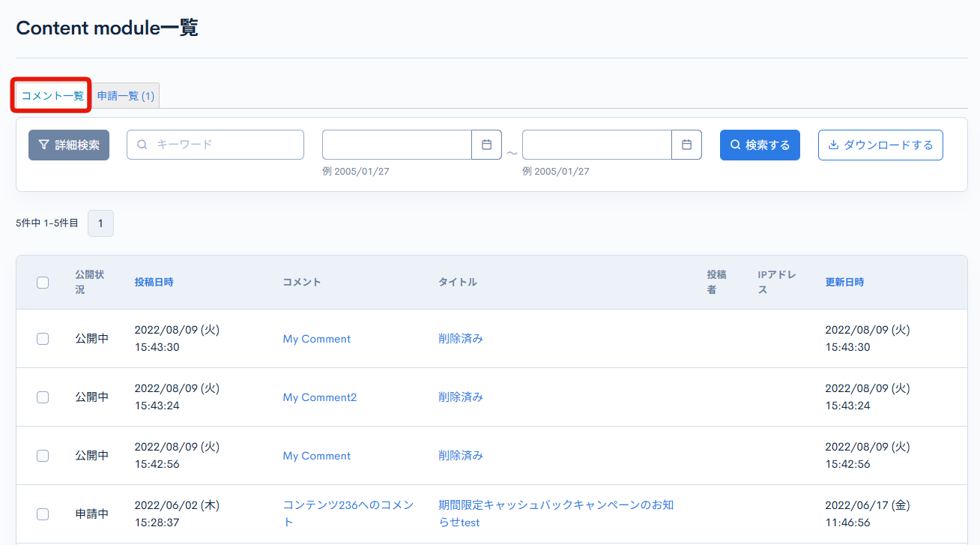
Task: Open the calendar picker for the end date
Action: click(687, 144)
